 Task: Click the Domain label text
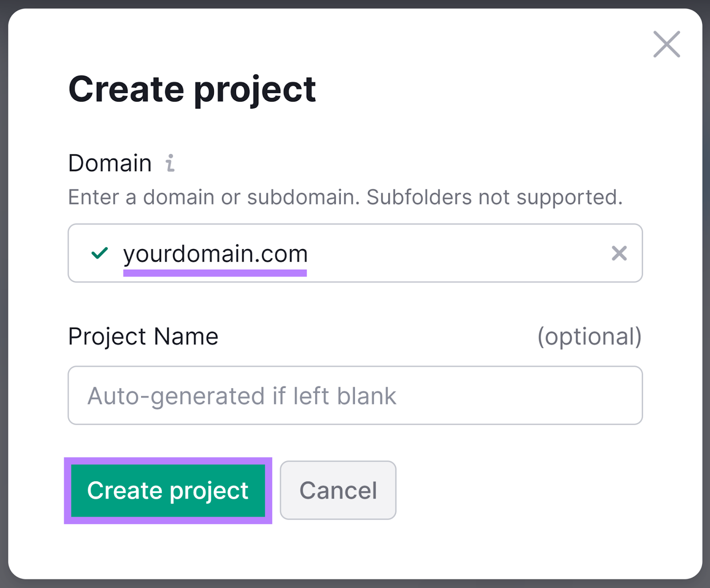109,162
